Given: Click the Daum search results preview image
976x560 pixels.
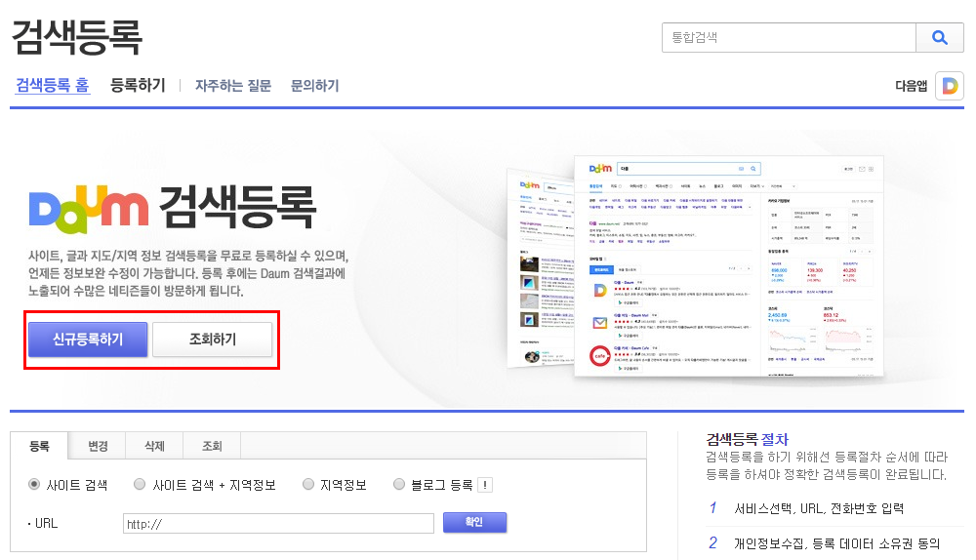Looking at the screenshot, I should tap(695, 265).
